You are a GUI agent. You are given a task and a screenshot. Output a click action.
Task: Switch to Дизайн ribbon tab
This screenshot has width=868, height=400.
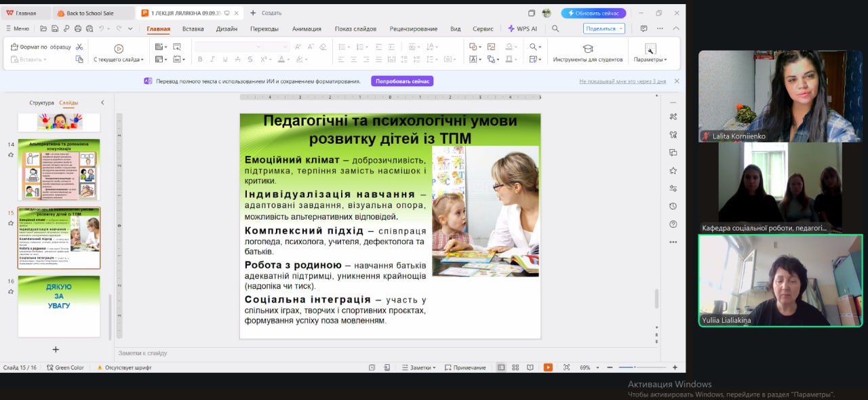pyautogui.click(x=226, y=28)
